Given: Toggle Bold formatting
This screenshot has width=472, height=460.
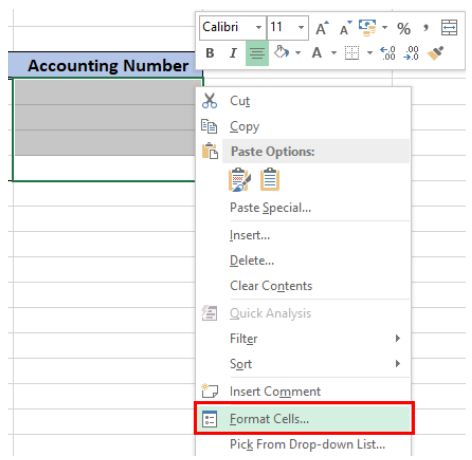Looking at the screenshot, I should (210, 53).
